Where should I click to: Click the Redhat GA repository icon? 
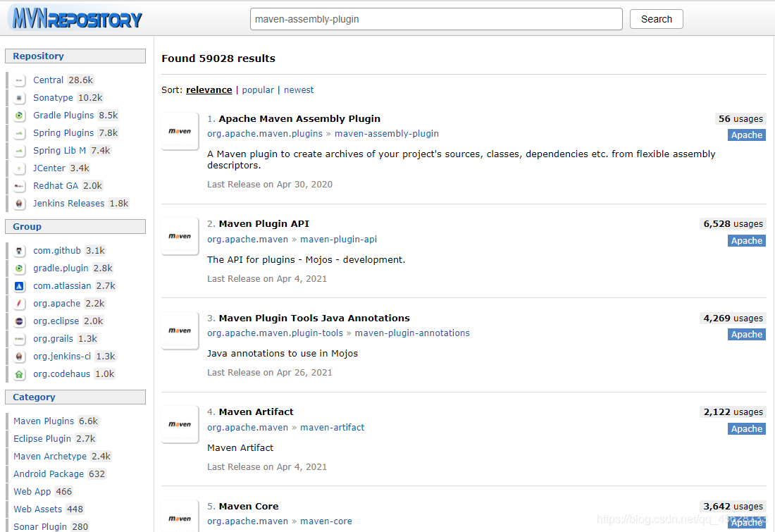(x=19, y=186)
